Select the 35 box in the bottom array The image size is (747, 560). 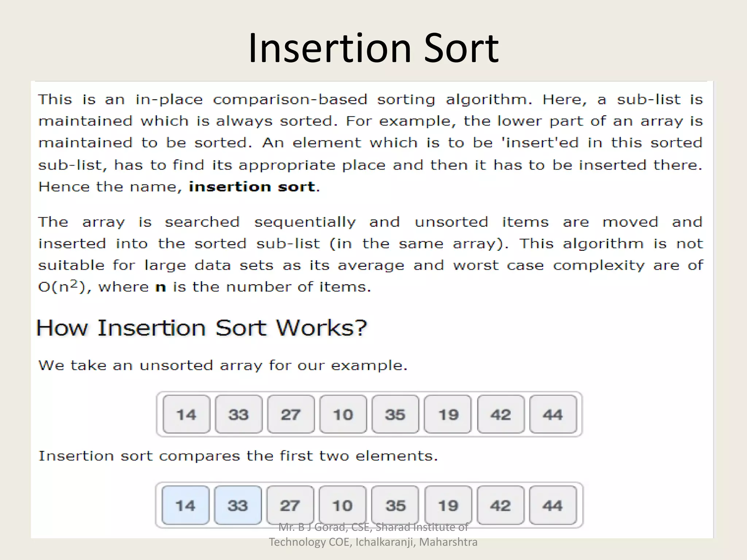coord(395,505)
